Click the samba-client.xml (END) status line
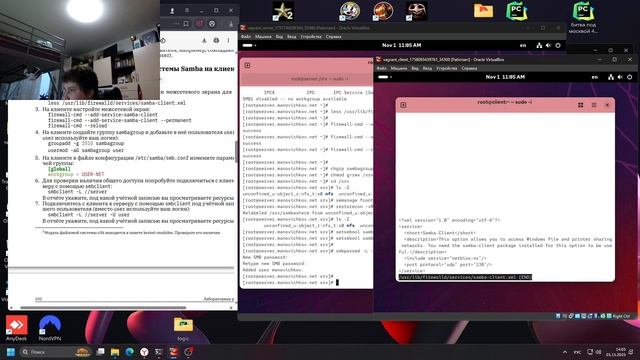Image resolution: width=640 pixels, height=360 pixels. (x=465, y=277)
